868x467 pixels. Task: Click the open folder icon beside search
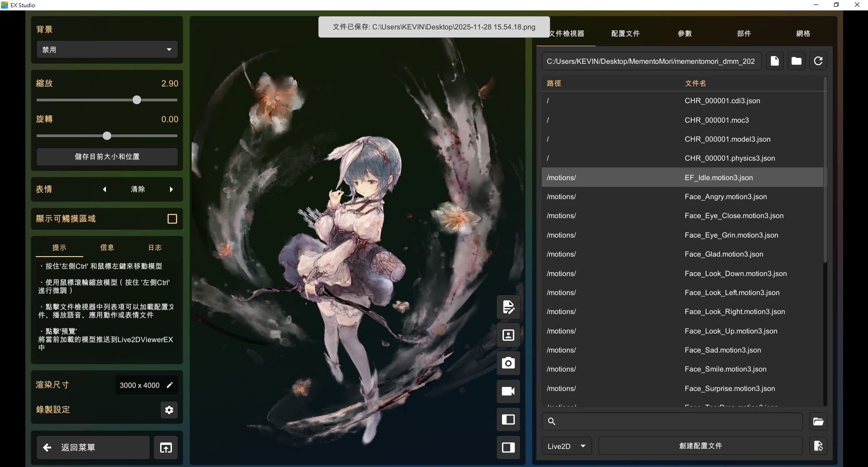[818, 422]
